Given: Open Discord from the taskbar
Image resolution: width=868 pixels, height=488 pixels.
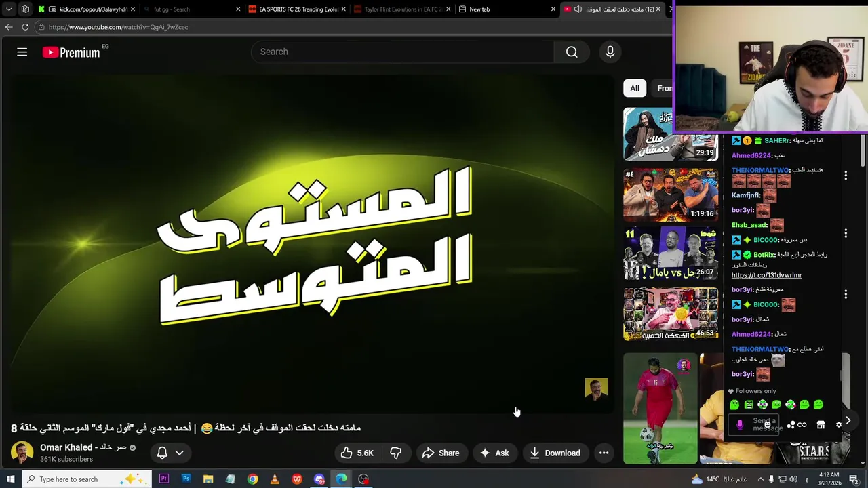Looking at the screenshot, I should point(319,479).
